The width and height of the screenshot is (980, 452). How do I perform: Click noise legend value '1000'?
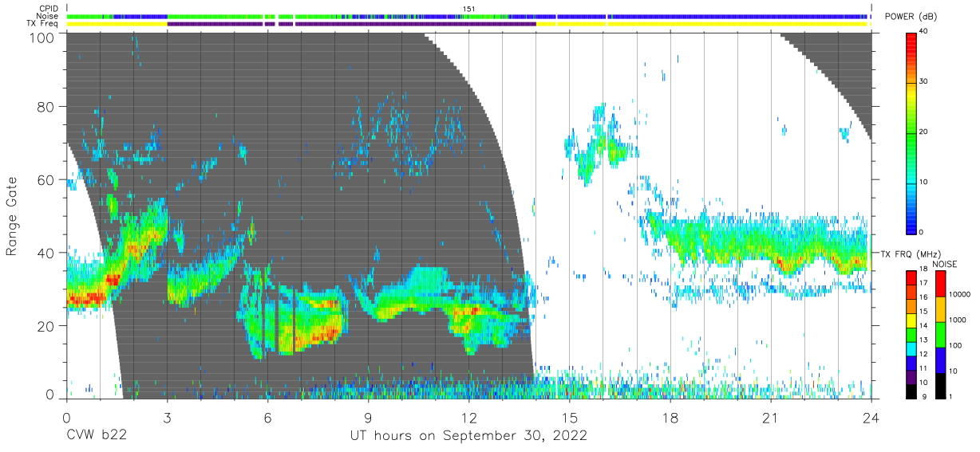click(958, 320)
